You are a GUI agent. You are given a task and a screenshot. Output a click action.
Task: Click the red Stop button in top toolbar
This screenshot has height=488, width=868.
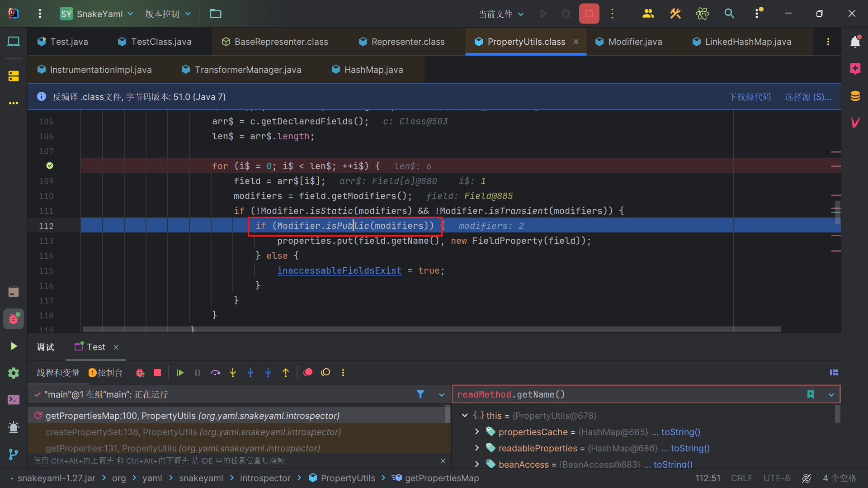(x=589, y=14)
